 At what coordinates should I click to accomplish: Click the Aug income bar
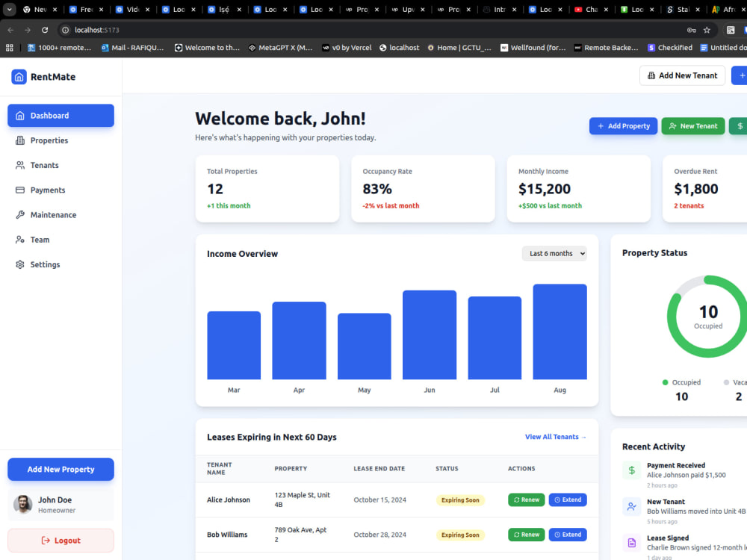pyautogui.click(x=560, y=332)
